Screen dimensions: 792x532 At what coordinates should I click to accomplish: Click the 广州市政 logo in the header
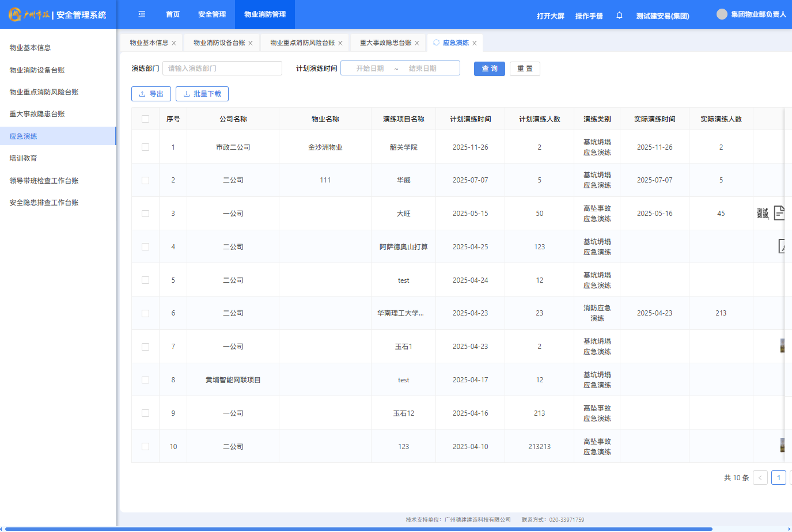pyautogui.click(x=29, y=14)
